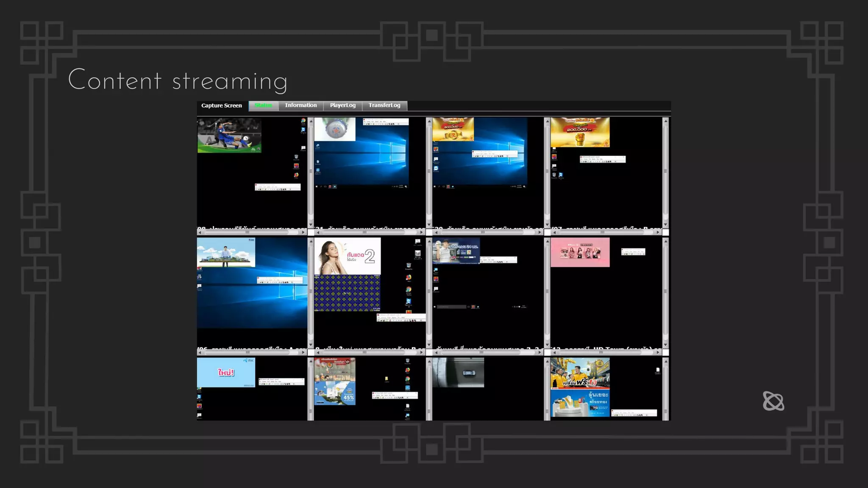This screenshot has width=868, height=488.
Task: Open the Information tab
Action: [x=301, y=105]
